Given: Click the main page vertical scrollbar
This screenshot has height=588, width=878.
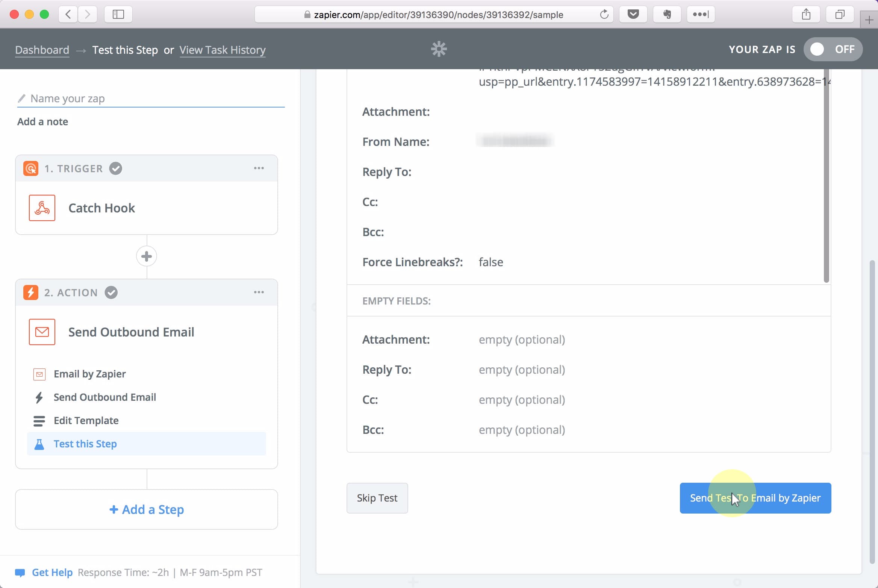Looking at the screenshot, I should (x=872, y=412).
